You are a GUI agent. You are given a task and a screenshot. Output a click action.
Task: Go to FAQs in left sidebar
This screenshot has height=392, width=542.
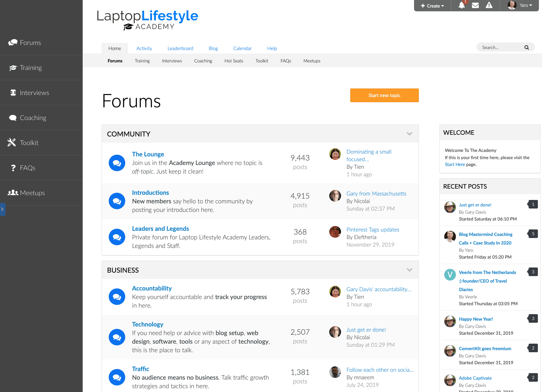click(x=41, y=168)
